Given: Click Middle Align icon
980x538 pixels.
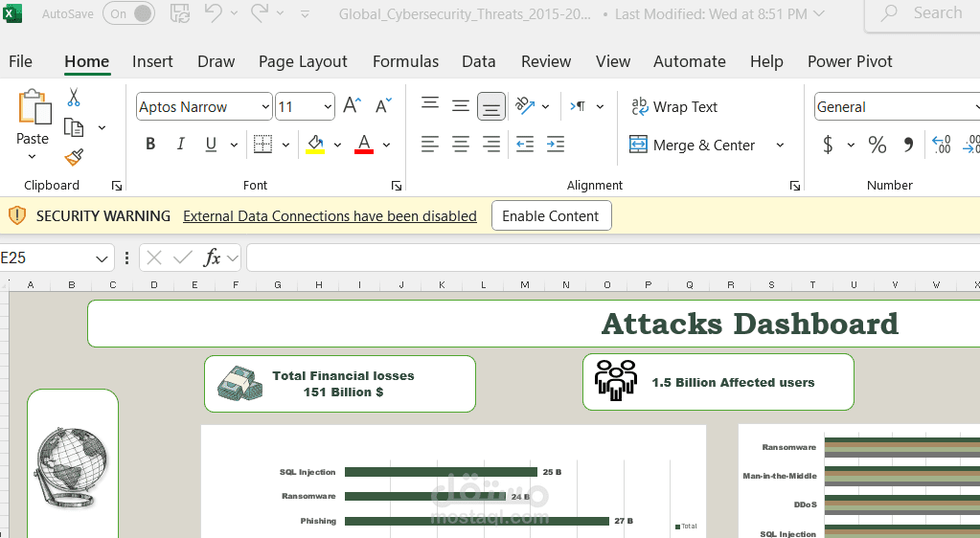Looking at the screenshot, I should click(x=461, y=106).
